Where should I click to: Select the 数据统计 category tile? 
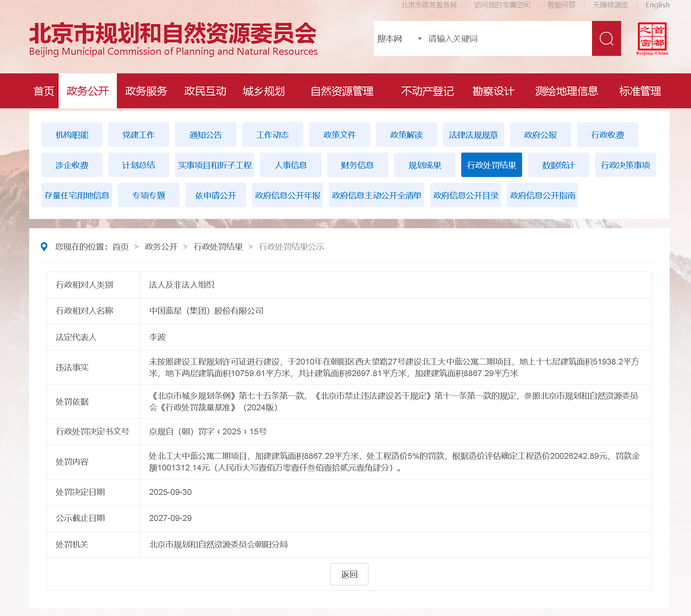click(558, 165)
